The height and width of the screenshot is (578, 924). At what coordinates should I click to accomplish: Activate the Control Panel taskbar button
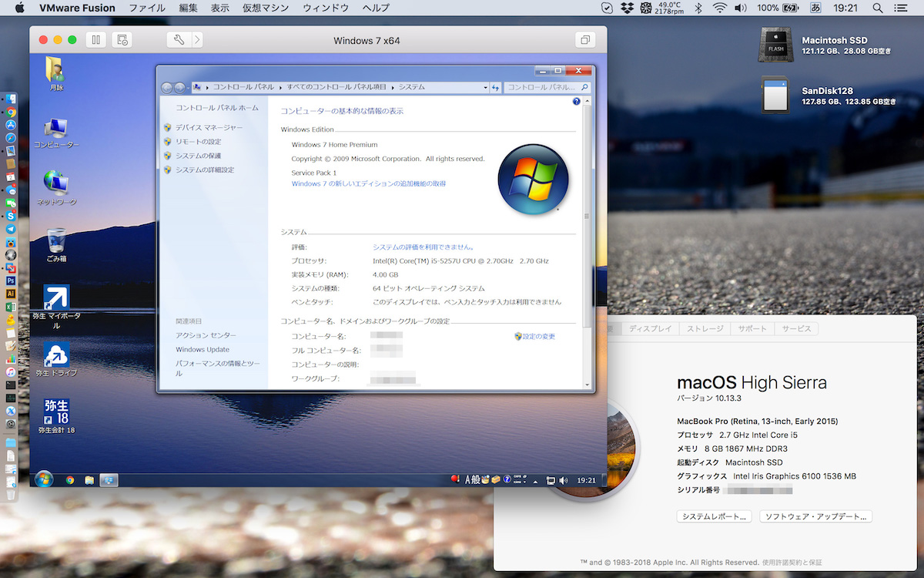click(x=109, y=480)
